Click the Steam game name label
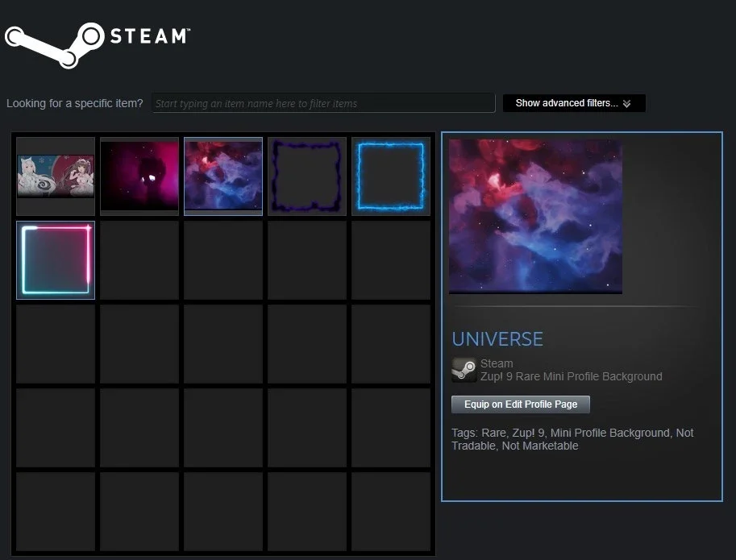The height and width of the screenshot is (560, 736). [x=497, y=363]
